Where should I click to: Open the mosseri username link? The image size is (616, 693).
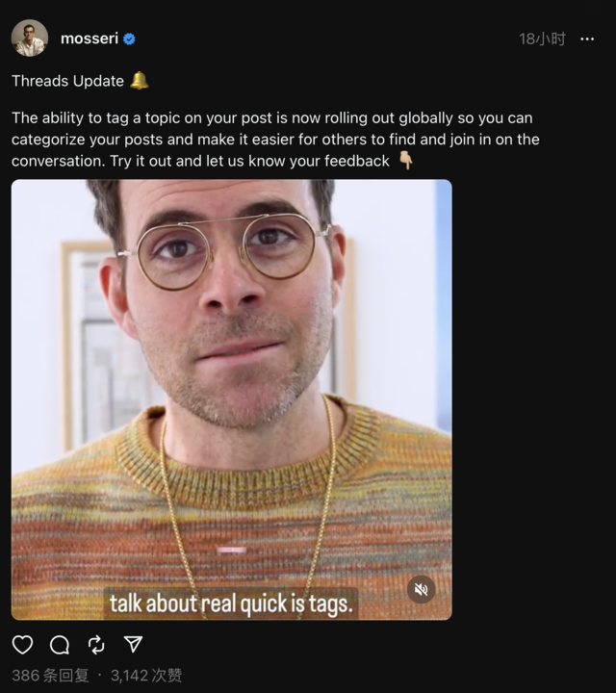pos(90,38)
